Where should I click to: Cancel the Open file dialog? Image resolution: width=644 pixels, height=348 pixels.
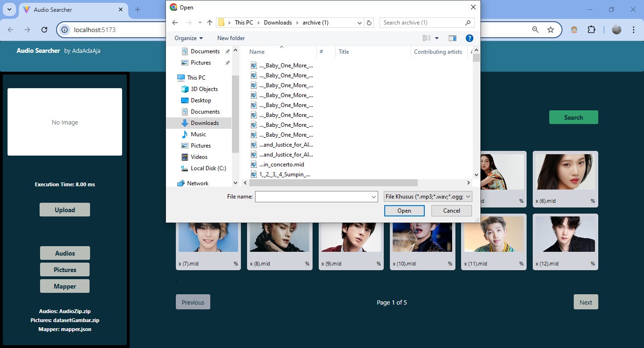tap(451, 211)
